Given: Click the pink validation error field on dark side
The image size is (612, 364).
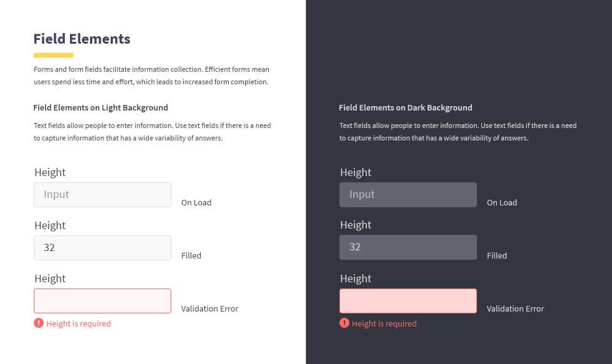Looking at the screenshot, I should tap(408, 300).
